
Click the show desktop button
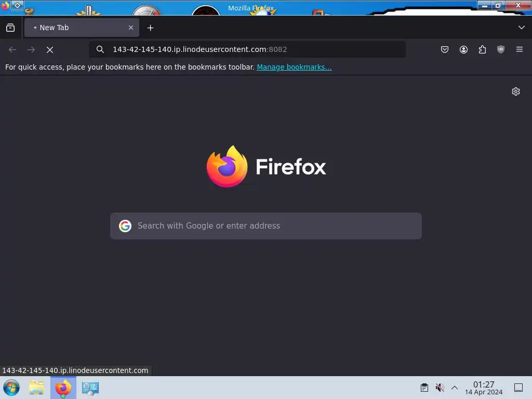pos(518,388)
